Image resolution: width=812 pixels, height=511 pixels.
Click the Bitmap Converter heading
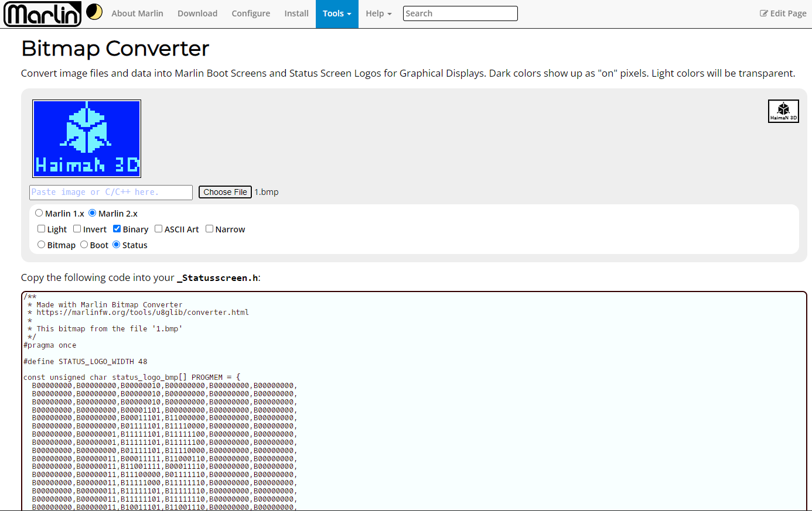[x=115, y=49]
